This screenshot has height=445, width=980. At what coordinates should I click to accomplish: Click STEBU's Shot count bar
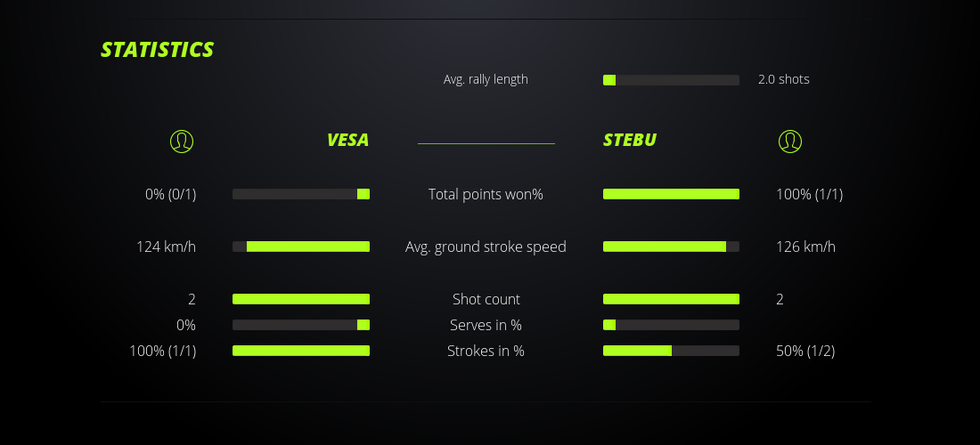click(671, 299)
